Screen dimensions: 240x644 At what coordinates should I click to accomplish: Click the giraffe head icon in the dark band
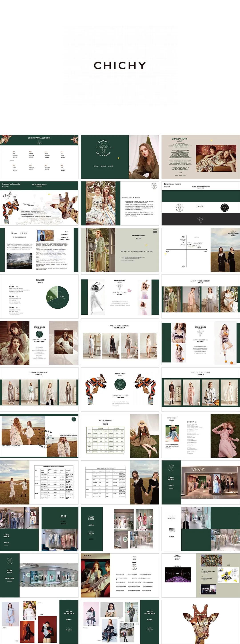click(x=200, y=220)
